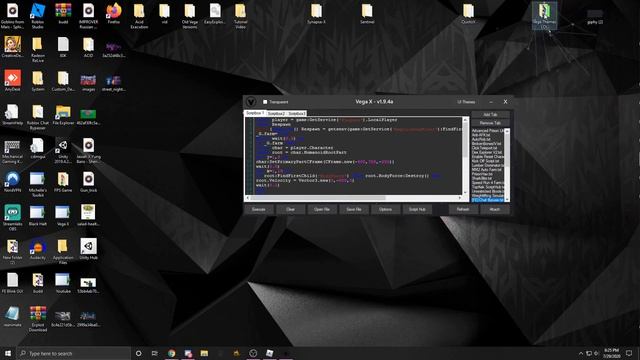The height and width of the screenshot is (360, 640).
Task: Click the code editor vertical scrollbar
Action: tap(465, 156)
